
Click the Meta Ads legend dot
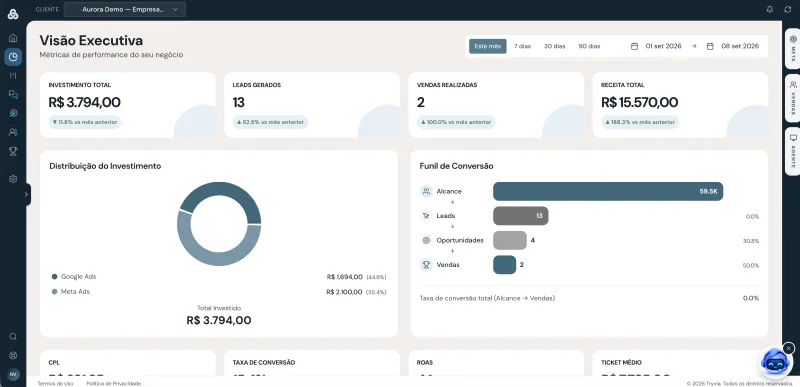pos(55,292)
